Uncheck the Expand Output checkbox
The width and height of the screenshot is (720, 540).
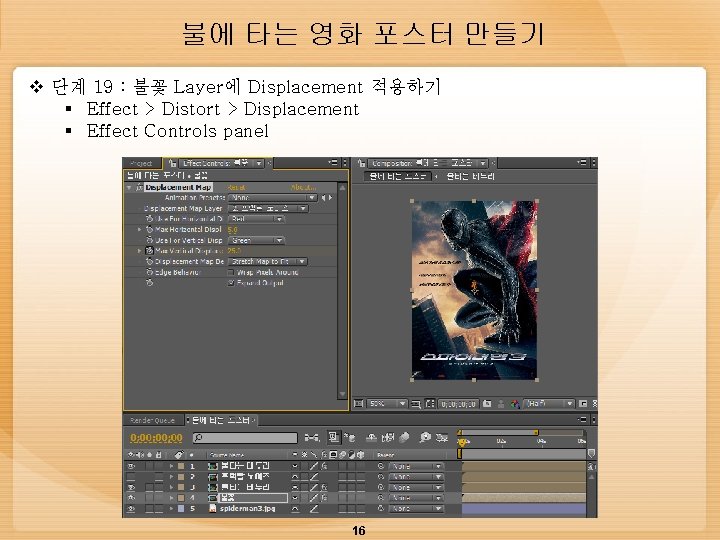click(232, 283)
